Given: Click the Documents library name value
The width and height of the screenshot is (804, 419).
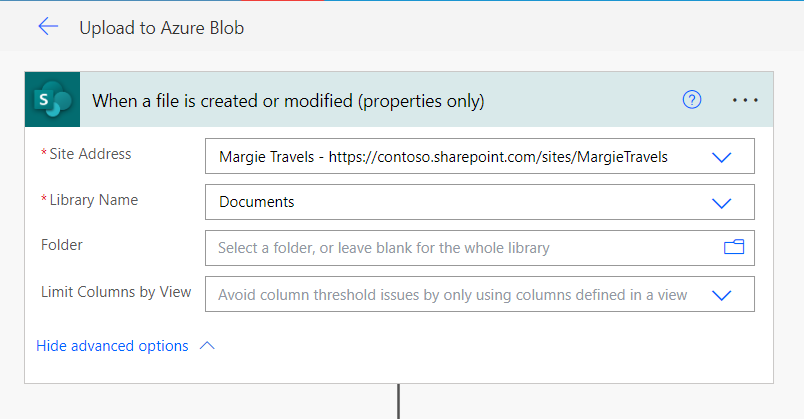Looking at the screenshot, I should point(257,202).
